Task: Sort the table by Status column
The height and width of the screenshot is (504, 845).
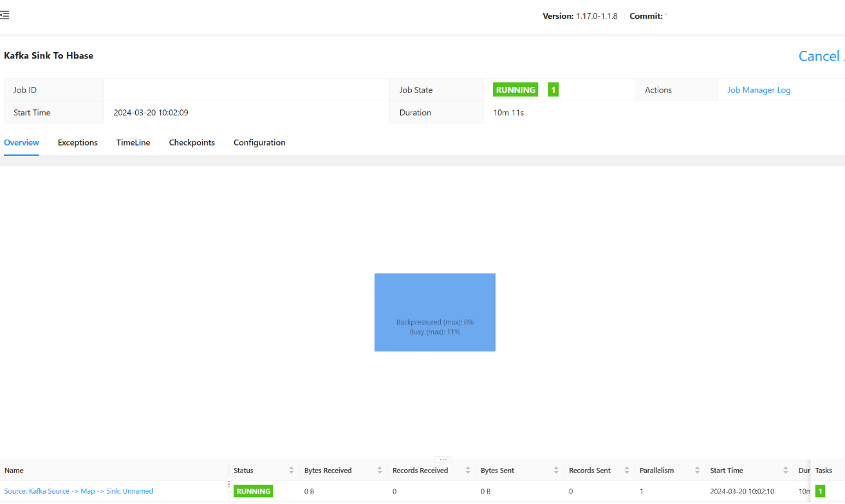Action: pyautogui.click(x=292, y=471)
